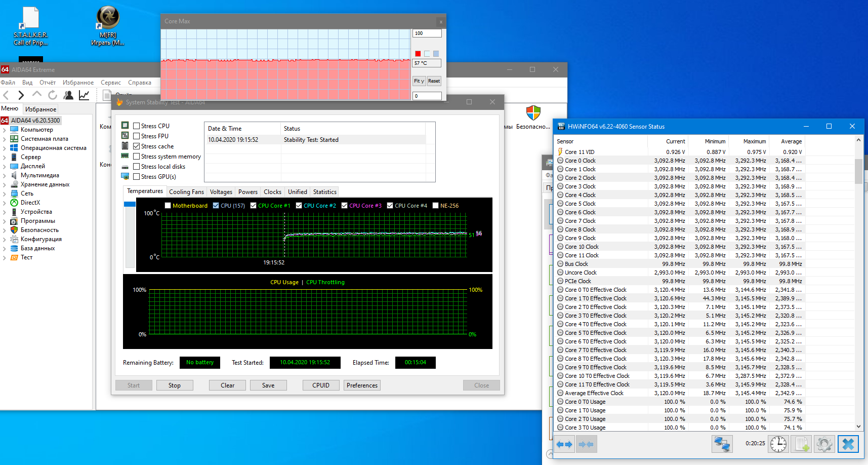Image resolution: width=868 pixels, height=465 pixels.
Task: Click HWiNFO expand-columns double arrow icon
Action: pyautogui.click(x=564, y=444)
